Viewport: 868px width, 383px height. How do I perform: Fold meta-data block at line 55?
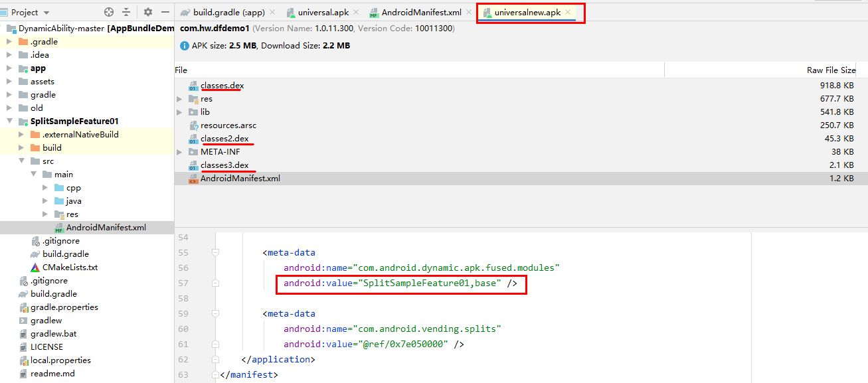pos(215,253)
